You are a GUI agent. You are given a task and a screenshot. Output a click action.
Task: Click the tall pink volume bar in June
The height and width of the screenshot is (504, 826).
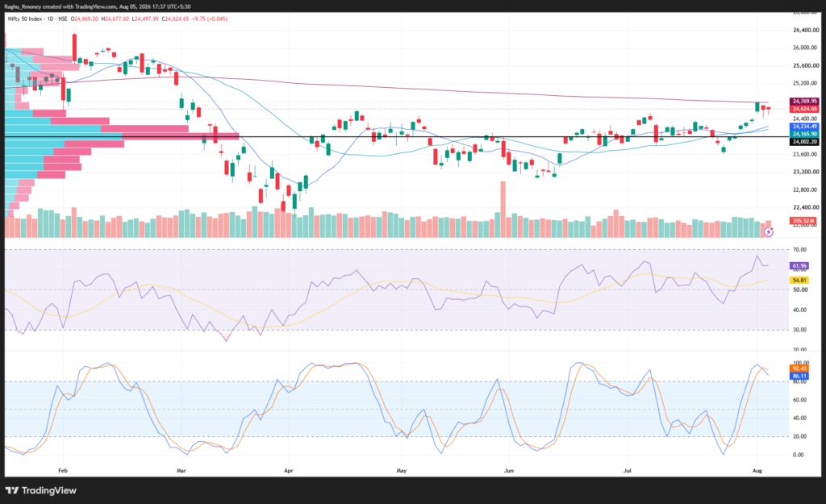(x=503, y=209)
